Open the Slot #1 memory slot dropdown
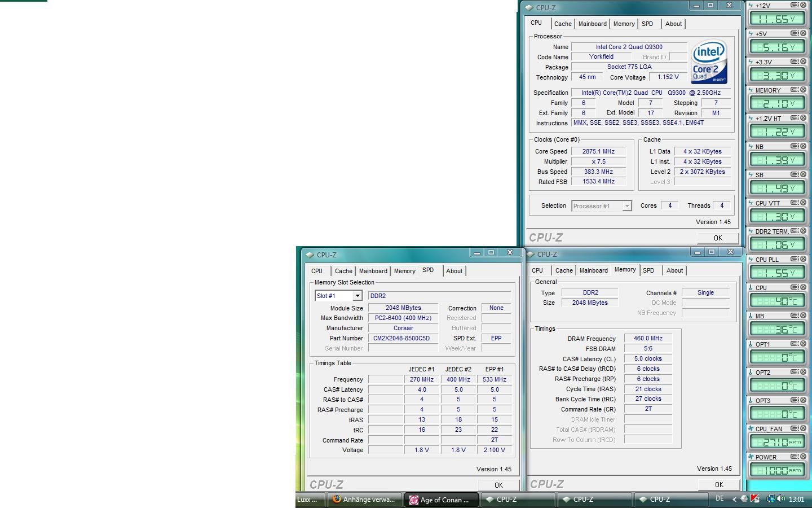Image resolution: width=812 pixels, height=508 pixels. click(x=357, y=296)
